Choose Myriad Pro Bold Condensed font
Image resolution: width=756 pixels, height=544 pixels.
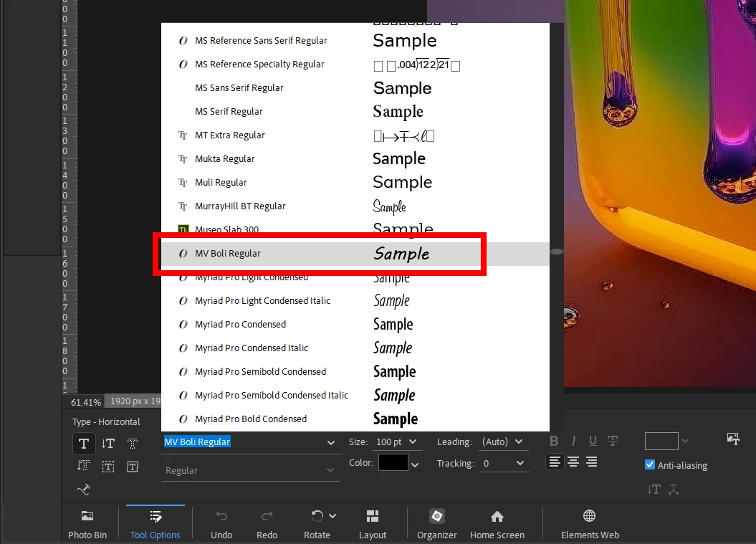tap(355, 419)
